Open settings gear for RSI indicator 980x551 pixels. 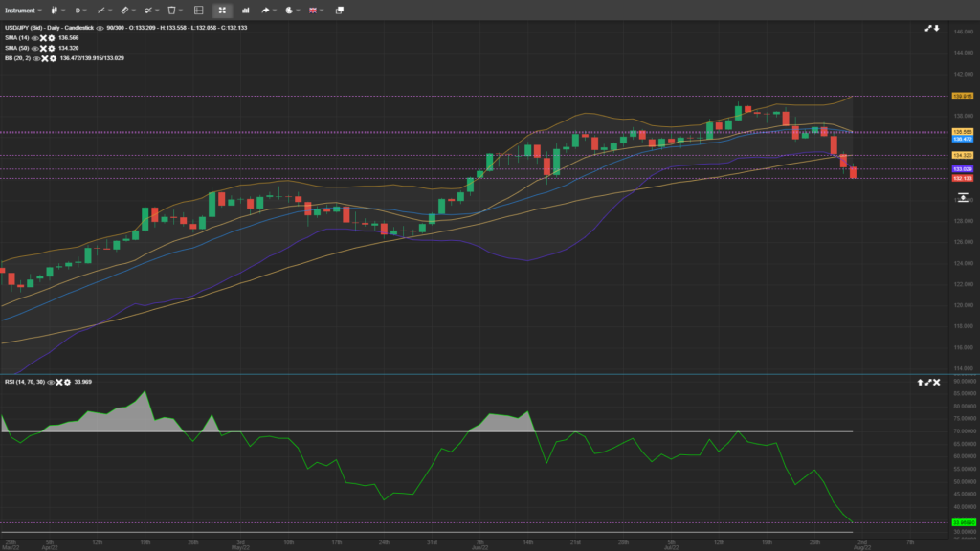(x=67, y=382)
